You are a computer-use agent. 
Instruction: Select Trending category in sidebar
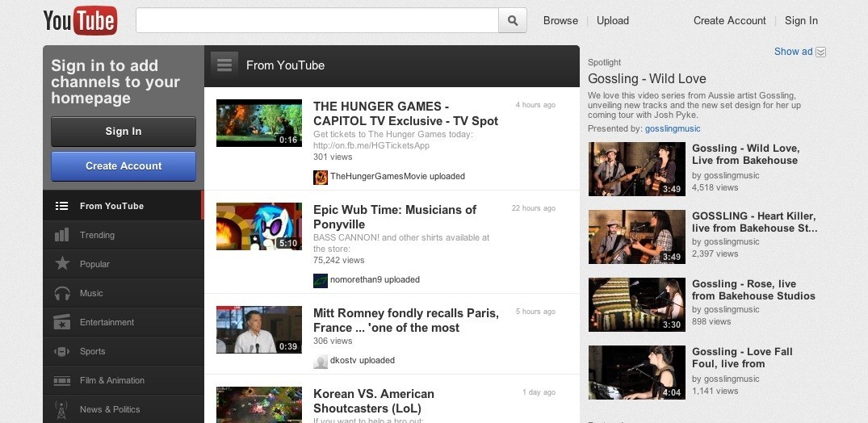pyautogui.click(x=123, y=235)
